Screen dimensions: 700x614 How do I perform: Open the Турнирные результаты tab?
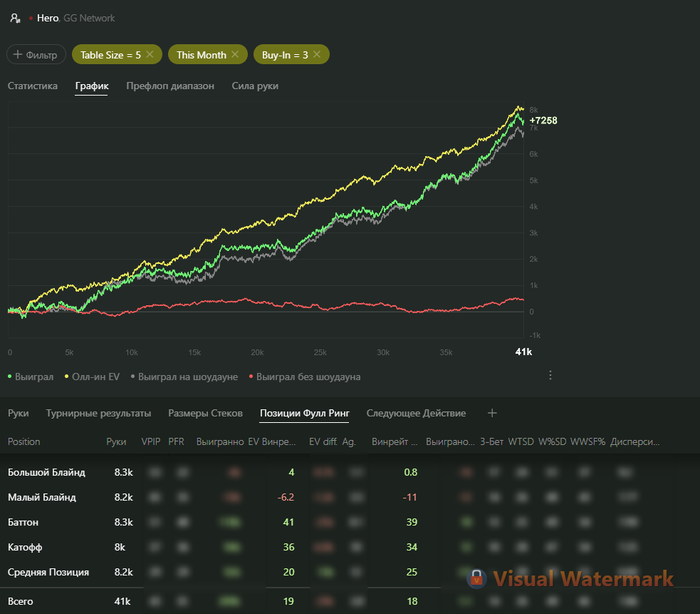point(99,413)
